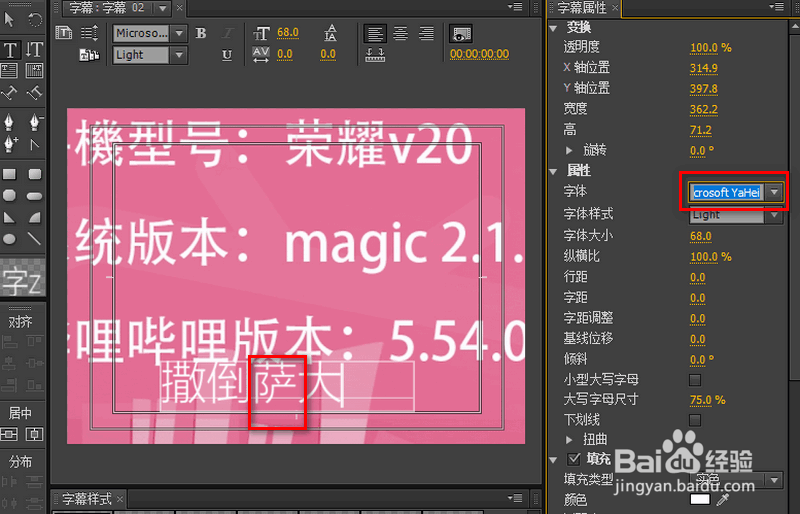Click 宽度 value 362.2
Viewport: 800px width, 514px height.
(704, 110)
